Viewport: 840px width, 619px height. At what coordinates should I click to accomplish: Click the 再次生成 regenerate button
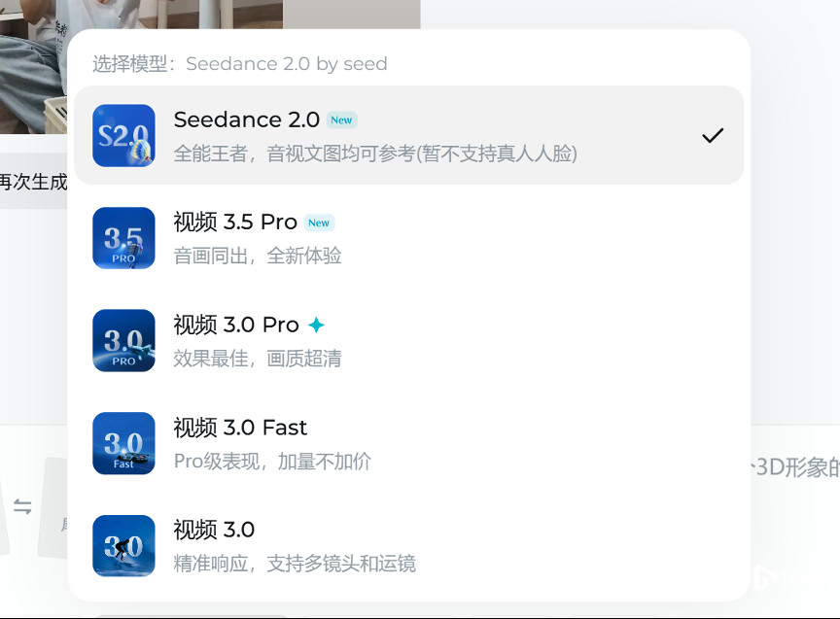(x=31, y=181)
